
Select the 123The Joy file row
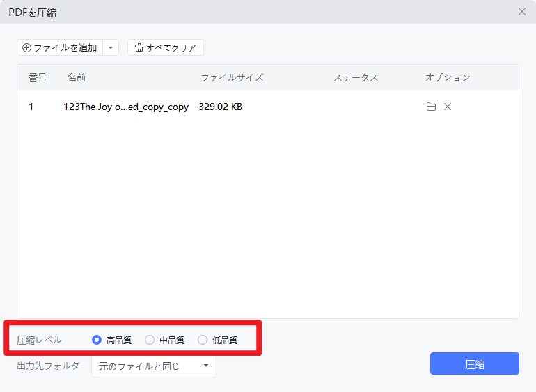click(126, 107)
